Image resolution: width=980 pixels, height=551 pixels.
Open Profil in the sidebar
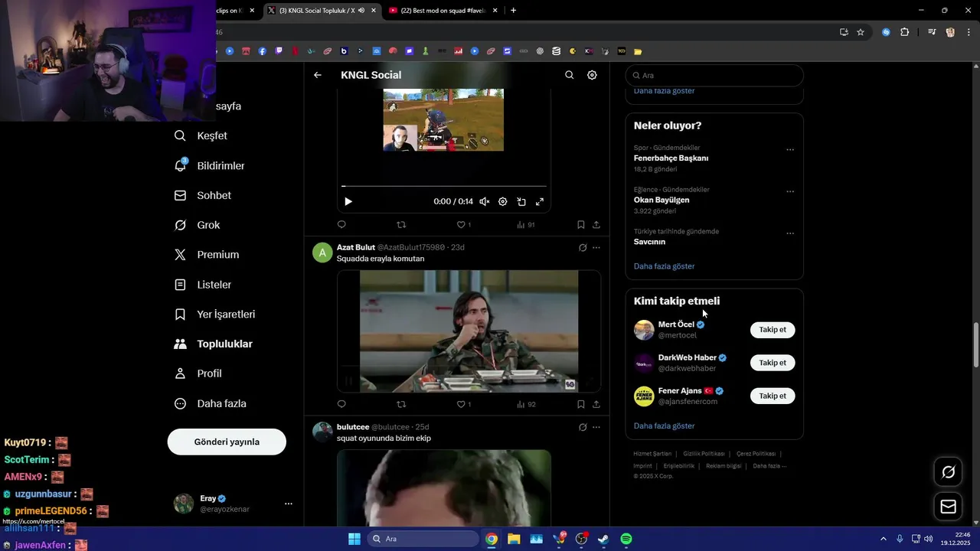[x=198, y=373]
